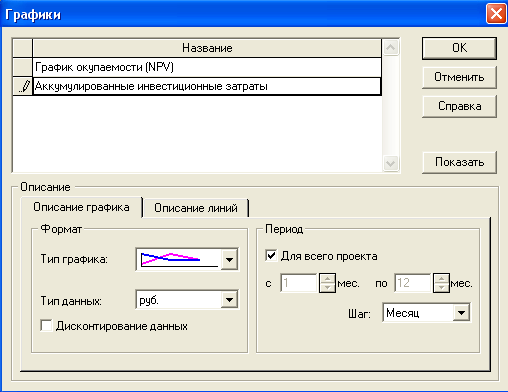Open the Тип данных dropdown arrow
Viewport: 508px width, 392px height.
[229, 300]
